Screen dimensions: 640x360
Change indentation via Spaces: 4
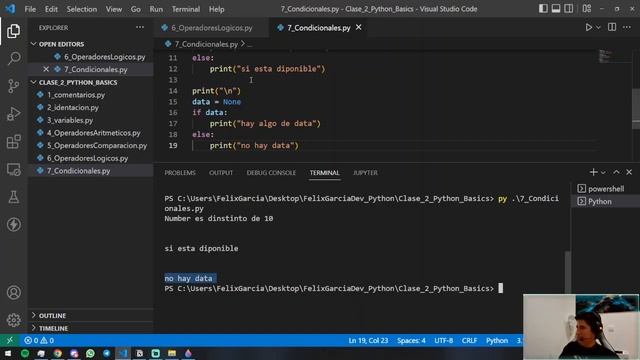pyautogui.click(x=411, y=340)
